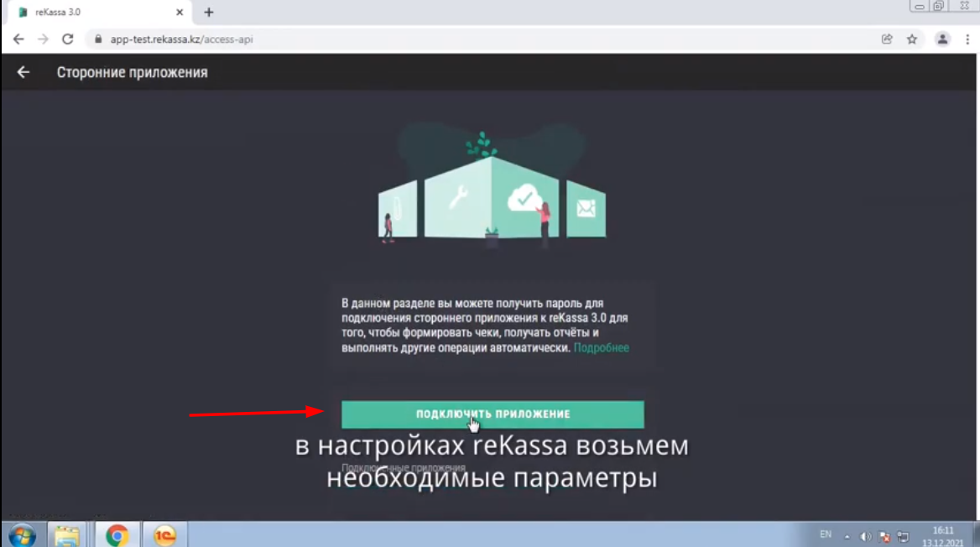The height and width of the screenshot is (547, 980).
Task: Click the EN language indicator in the tray
Action: tap(826, 534)
